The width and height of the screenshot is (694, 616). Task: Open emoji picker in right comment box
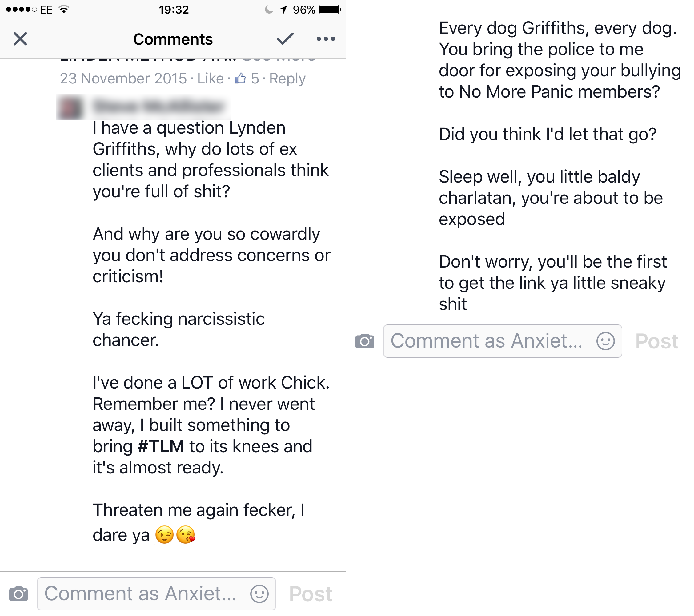pyautogui.click(x=606, y=341)
